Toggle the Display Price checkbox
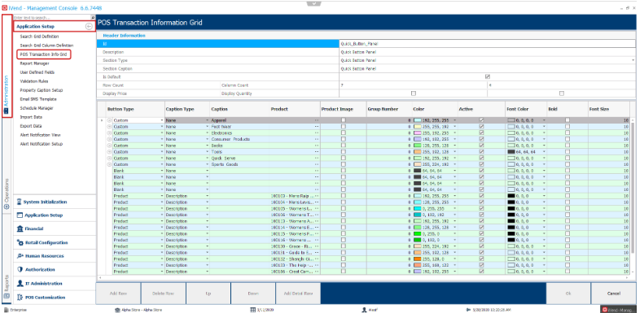This screenshot has width=644, height=313. [414, 93]
